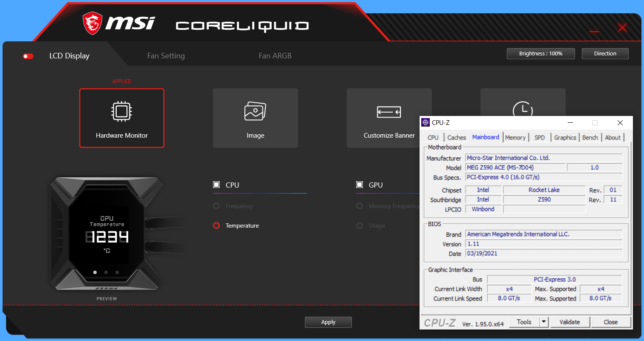Click the Current Link Speed 8.0 GT/s value
This screenshot has width=644, height=341.
click(509, 298)
